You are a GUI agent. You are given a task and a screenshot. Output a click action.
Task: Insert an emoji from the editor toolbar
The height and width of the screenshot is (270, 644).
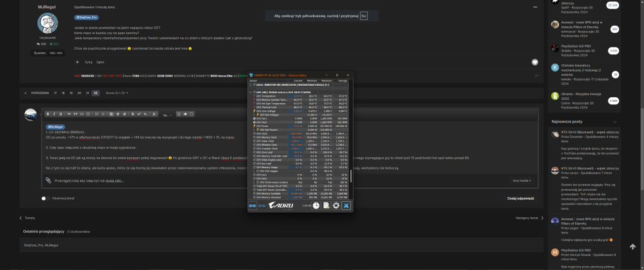tap(88, 114)
